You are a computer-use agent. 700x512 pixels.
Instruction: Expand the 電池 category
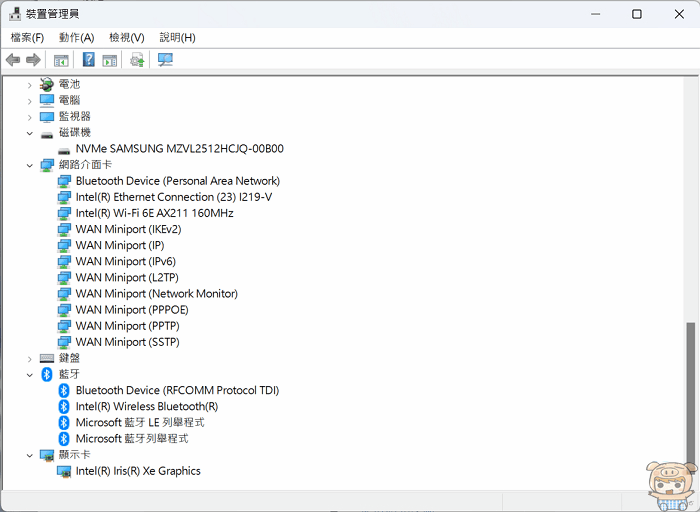(x=30, y=85)
